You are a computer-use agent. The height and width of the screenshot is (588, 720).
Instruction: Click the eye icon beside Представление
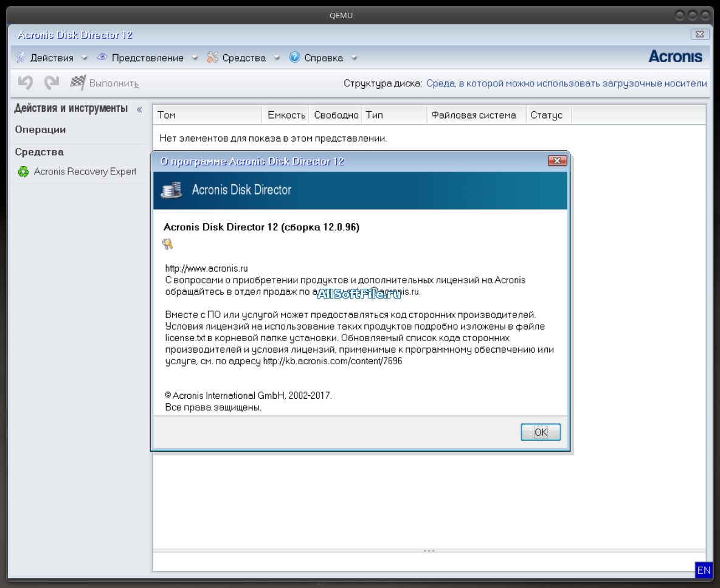[102, 57]
